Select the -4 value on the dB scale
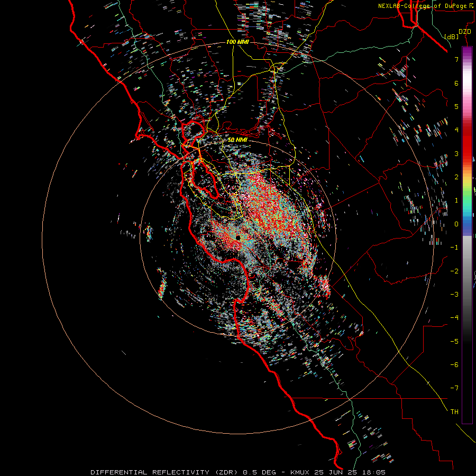 pyautogui.click(x=454, y=318)
